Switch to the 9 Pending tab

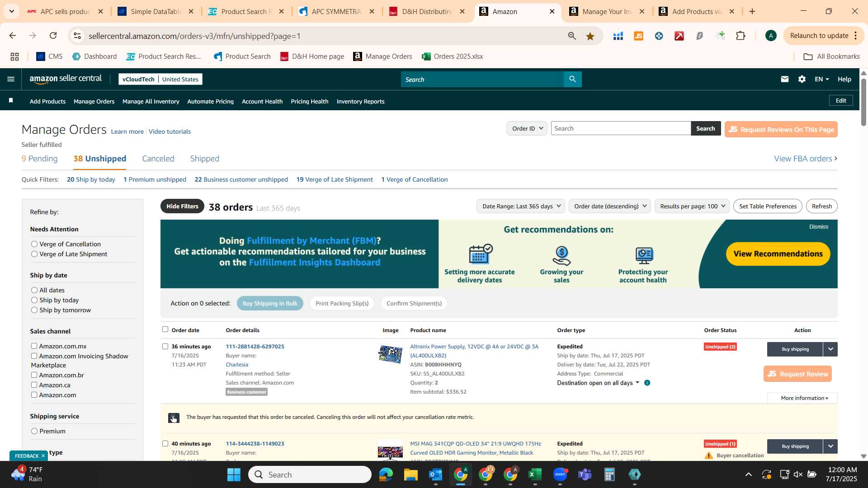[x=40, y=159]
